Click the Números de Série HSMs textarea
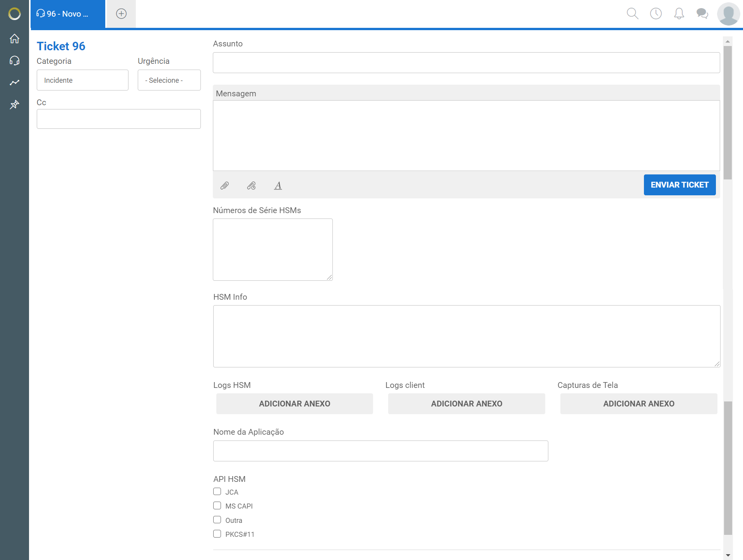Image resolution: width=743 pixels, height=560 pixels. coord(273,249)
